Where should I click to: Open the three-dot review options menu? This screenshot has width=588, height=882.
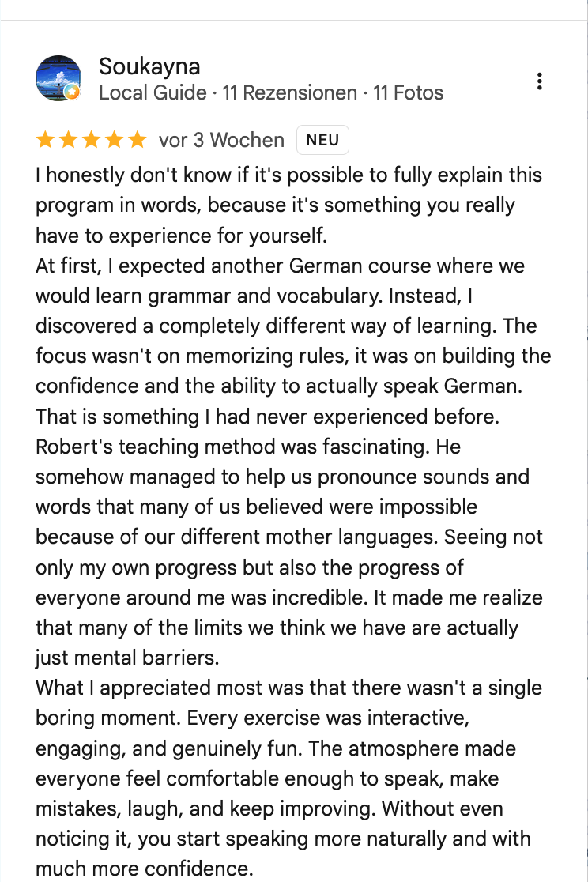point(539,81)
